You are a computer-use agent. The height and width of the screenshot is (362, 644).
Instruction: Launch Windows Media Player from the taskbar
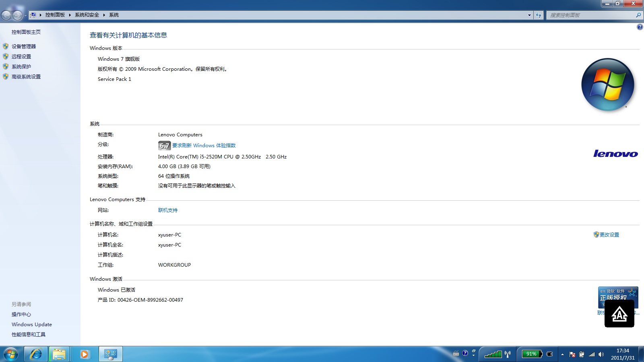pyautogui.click(x=85, y=354)
